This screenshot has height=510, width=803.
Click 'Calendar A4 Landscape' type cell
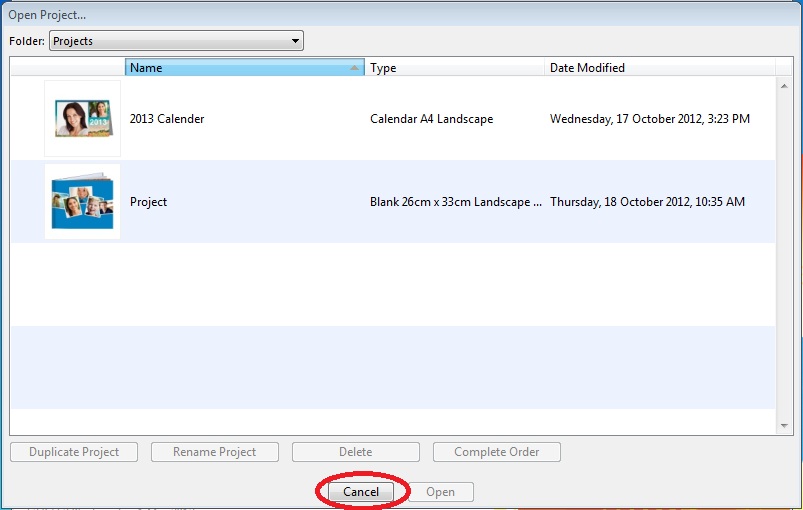click(432, 119)
